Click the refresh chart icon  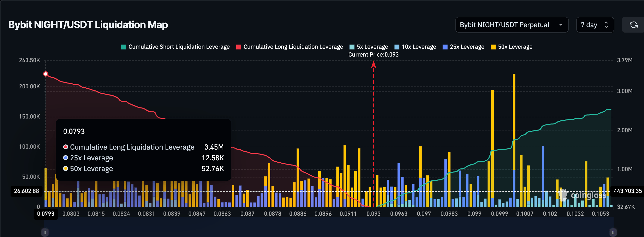tap(633, 25)
